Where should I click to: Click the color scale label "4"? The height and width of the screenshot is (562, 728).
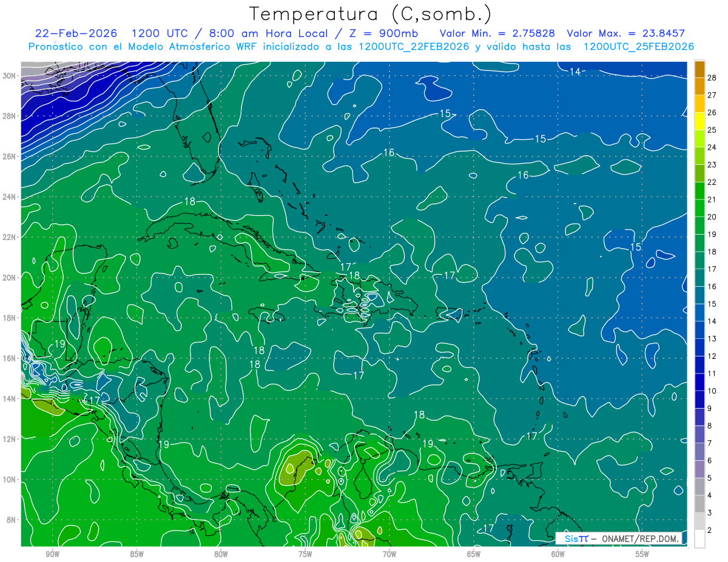click(x=709, y=495)
